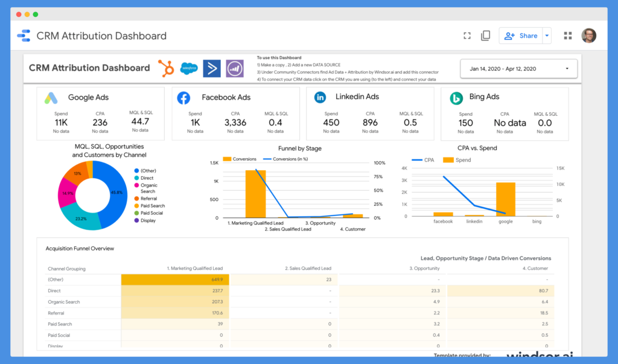Click the macOS green maximize button
The image size is (618, 364).
coord(36,14)
